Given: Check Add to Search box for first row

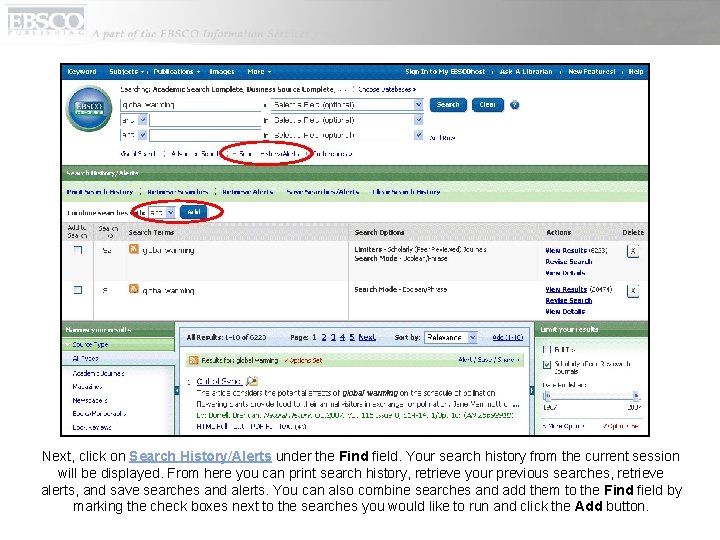Looking at the screenshot, I should pos(78,250).
